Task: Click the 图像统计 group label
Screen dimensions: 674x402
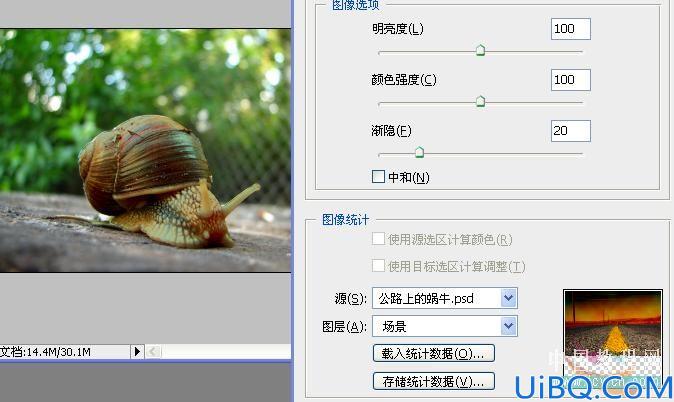Action: tap(346, 220)
